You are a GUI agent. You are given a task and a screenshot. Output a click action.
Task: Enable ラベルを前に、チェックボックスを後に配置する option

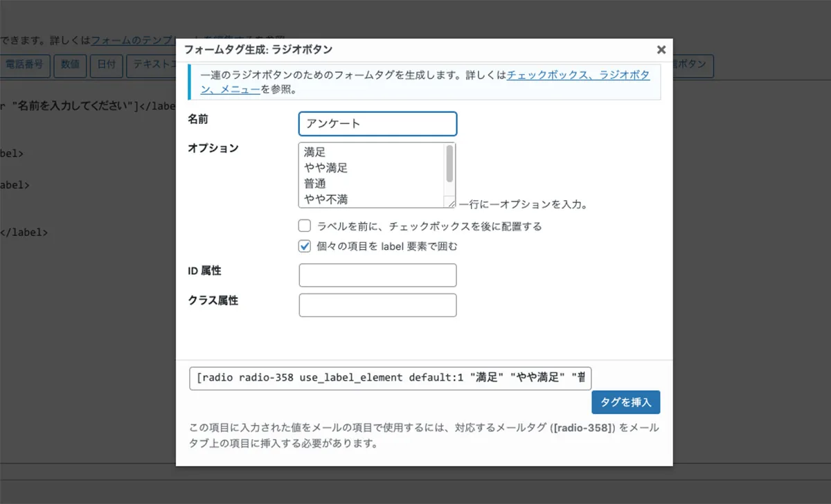[304, 225]
